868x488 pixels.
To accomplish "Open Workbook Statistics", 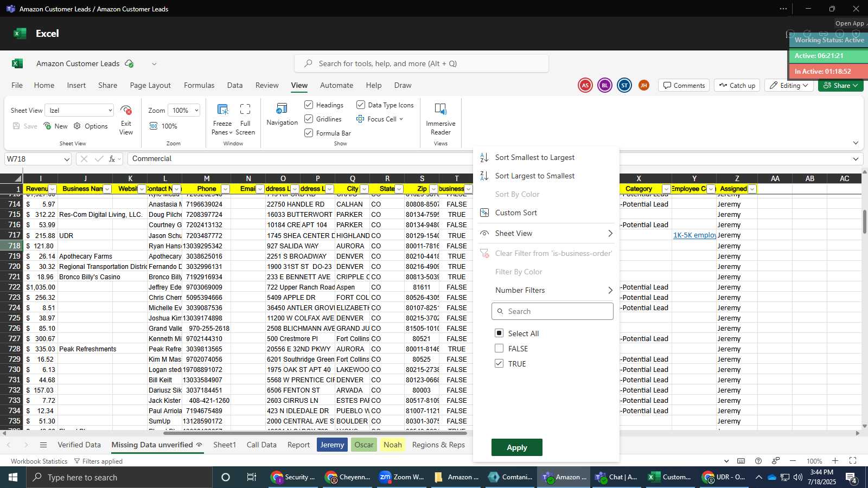I will point(39,461).
